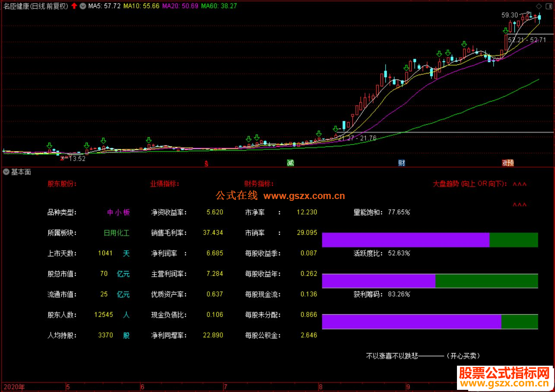Viewport: 555px width, 392px height.
Task: Click the 基本面 panel title
Action: [21, 172]
